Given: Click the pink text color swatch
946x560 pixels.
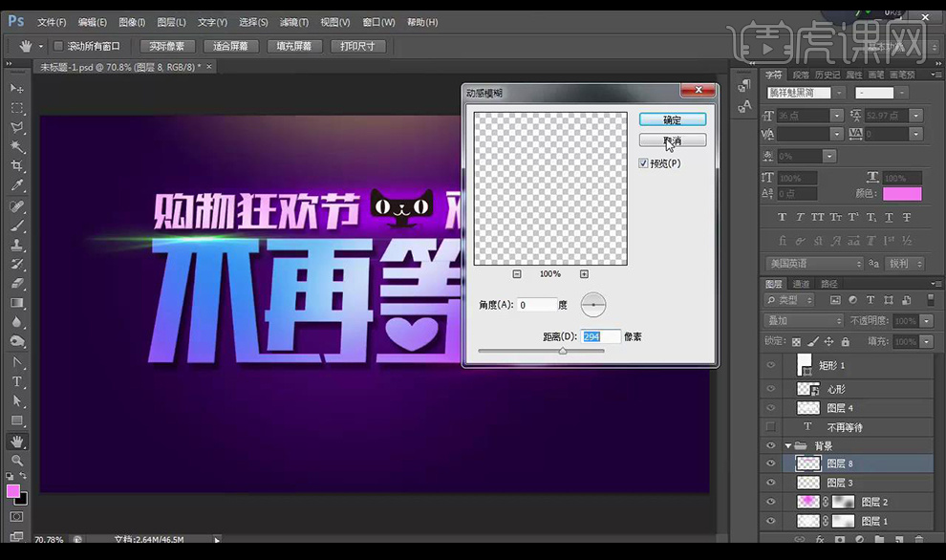Looking at the screenshot, I should [x=902, y=194].
